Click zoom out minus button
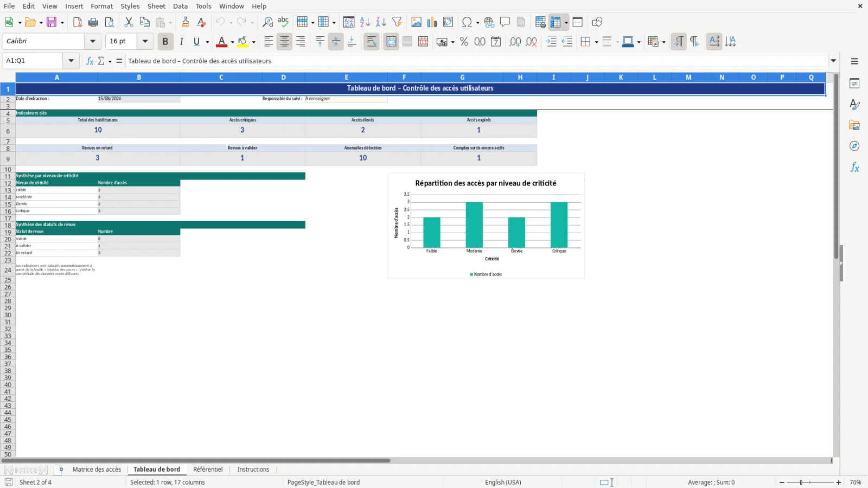Viewport: 868px width, 488px height. click(x=782, y=483)
